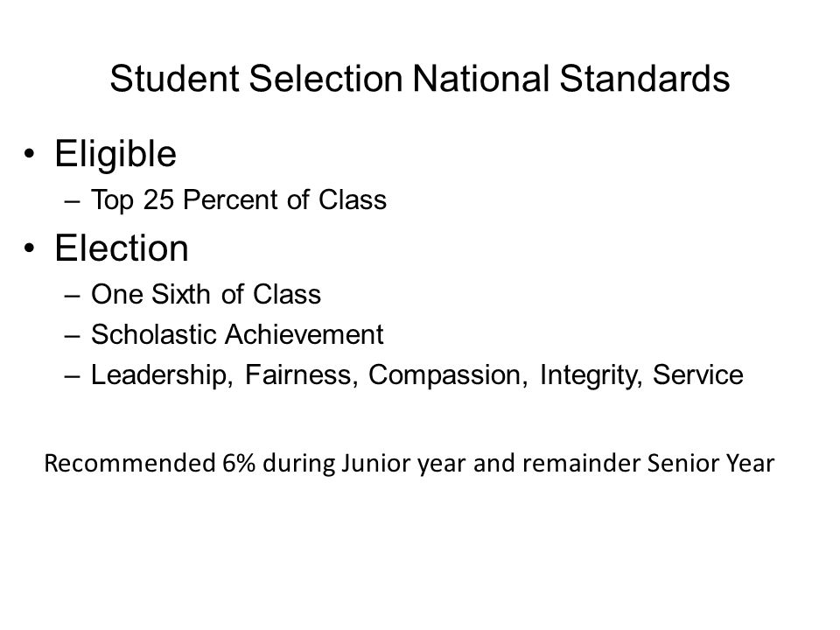The height and width of the screenshot is (630, 840).
Task: Click the word Fairness in the list
Action: click(x=301, y=375)
